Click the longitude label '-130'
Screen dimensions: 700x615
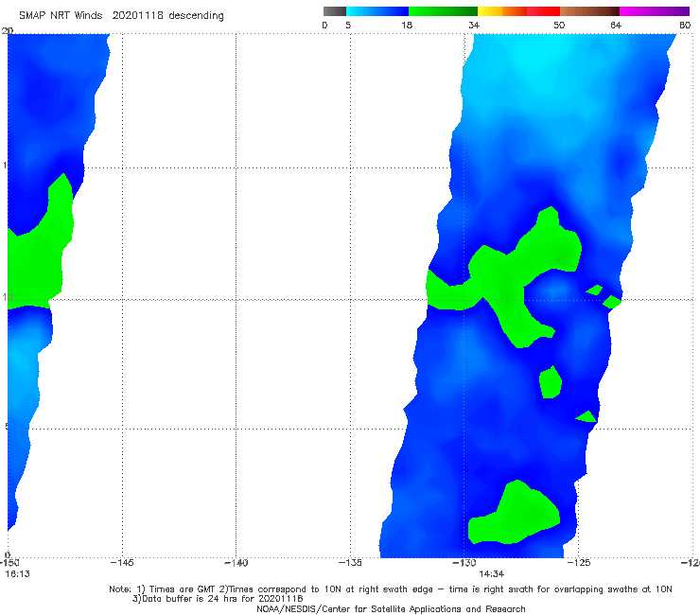pos(464,563)
